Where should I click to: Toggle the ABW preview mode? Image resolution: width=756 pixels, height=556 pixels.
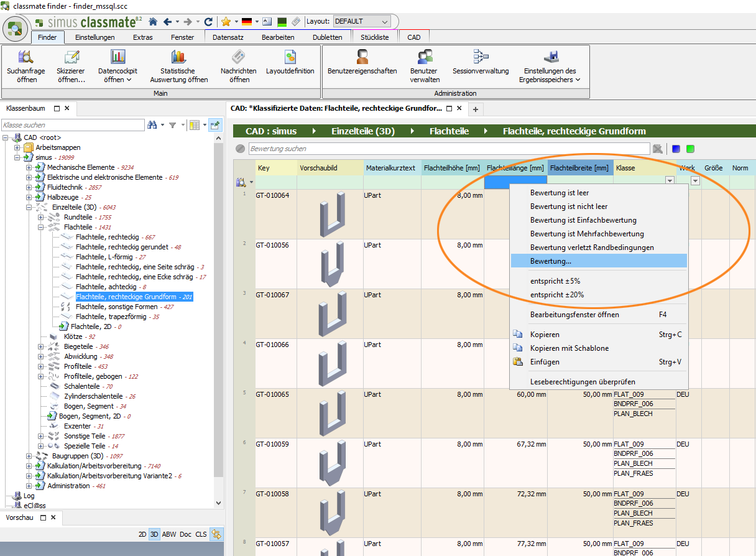coord(169,534)
